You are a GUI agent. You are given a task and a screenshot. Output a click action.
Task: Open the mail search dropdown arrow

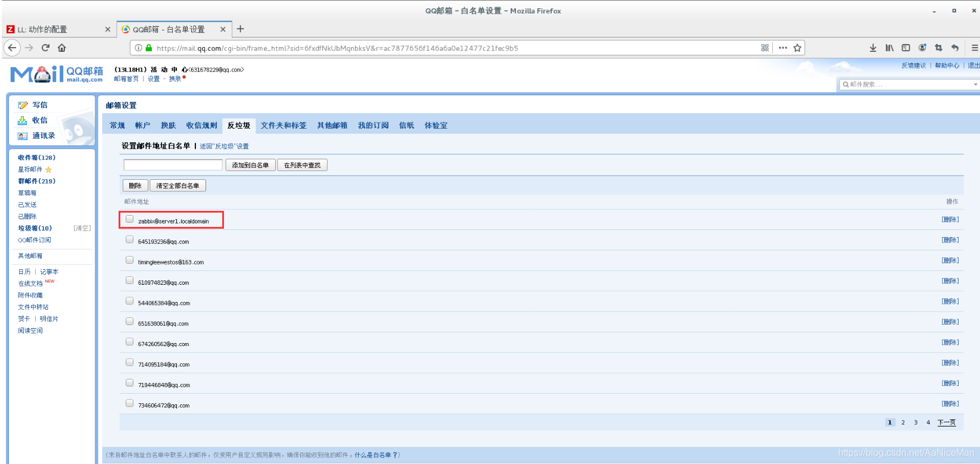click(x=975, y=85)
